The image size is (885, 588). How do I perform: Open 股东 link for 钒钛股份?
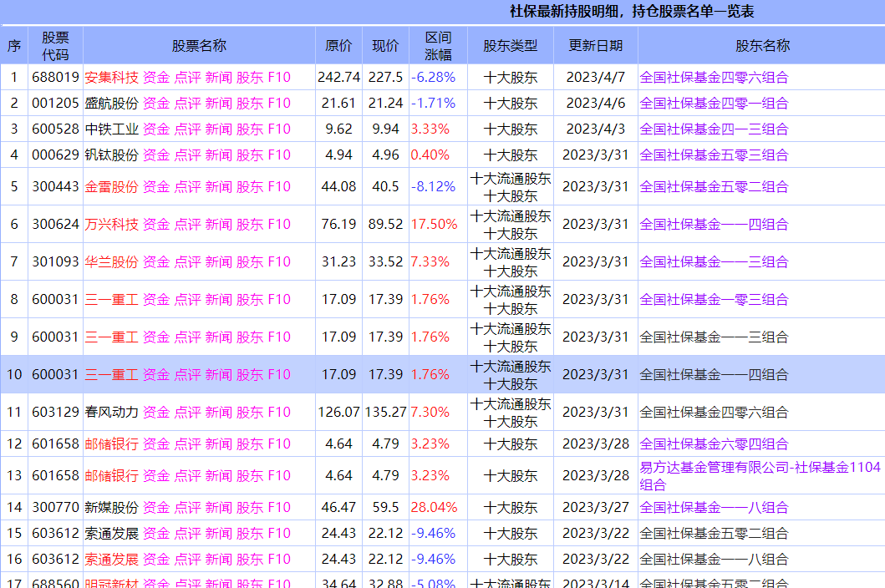250,155
